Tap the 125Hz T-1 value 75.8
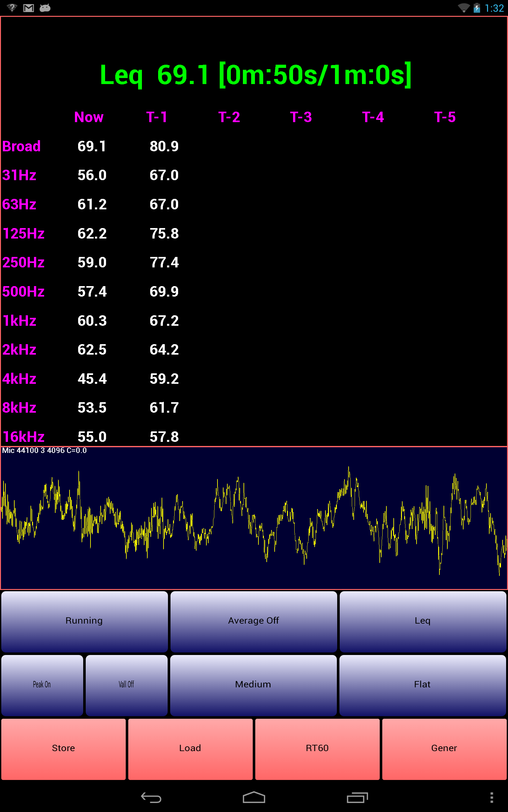The height and width of the screenshot is (812, 508). click(164, 233)
